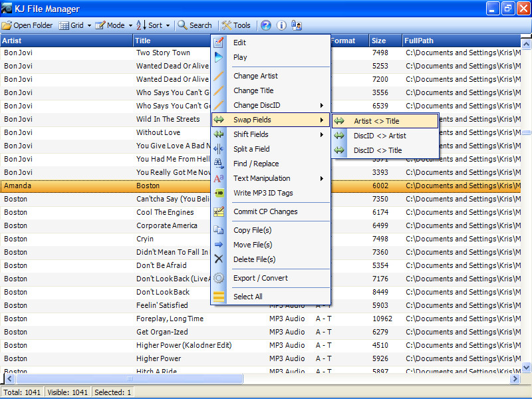Click the horizontal scrollbar thumb
Viewport: 532px width, 399px height.
tap(129, 378)
